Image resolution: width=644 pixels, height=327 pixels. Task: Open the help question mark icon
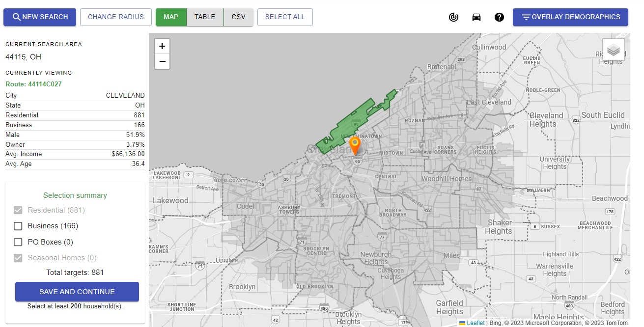point(499,17)
